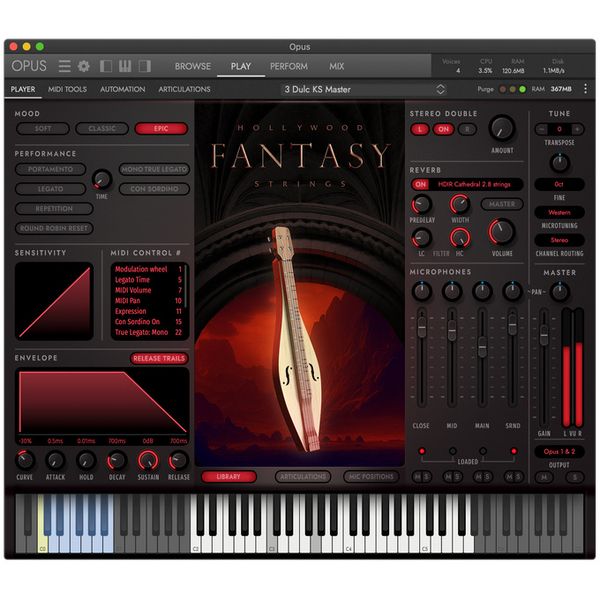Click the Library button below artwork
The height and width of the screenshot is (600, 600).
coord(228,477)
